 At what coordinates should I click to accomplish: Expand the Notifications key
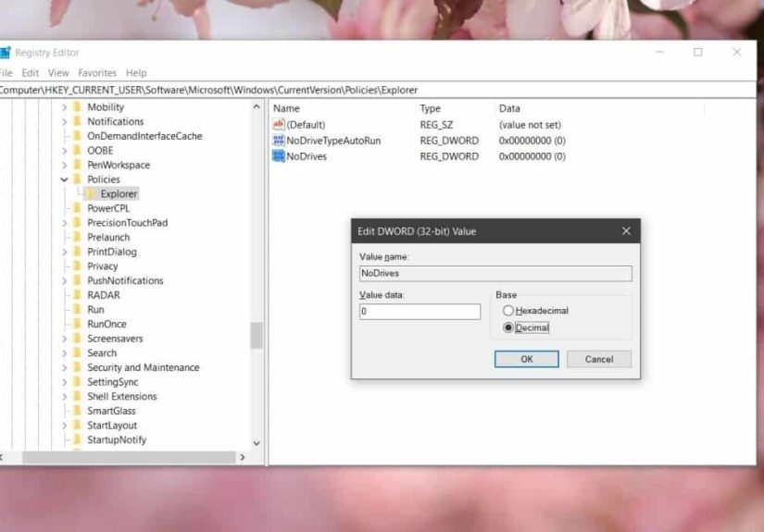64,122
